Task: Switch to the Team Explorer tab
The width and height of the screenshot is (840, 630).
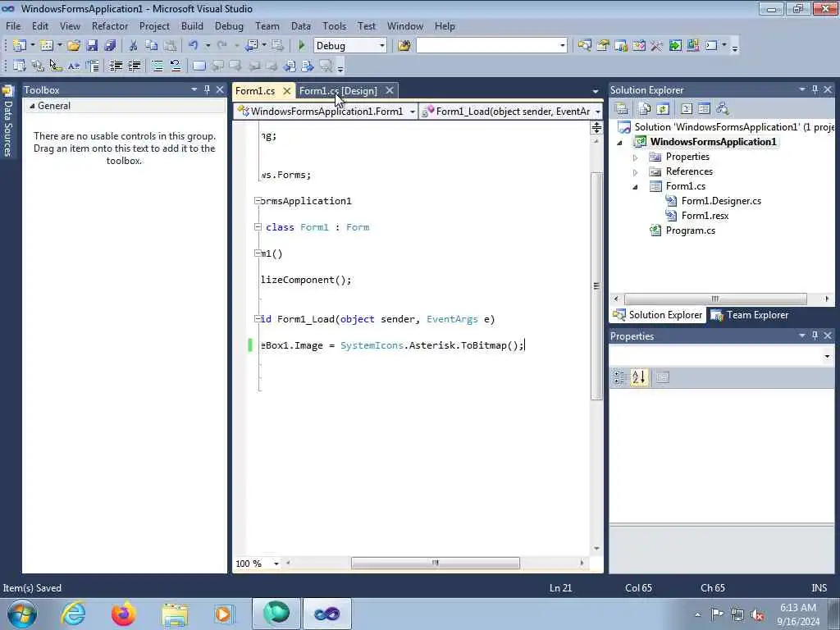Action: click(x=750, y=315)
